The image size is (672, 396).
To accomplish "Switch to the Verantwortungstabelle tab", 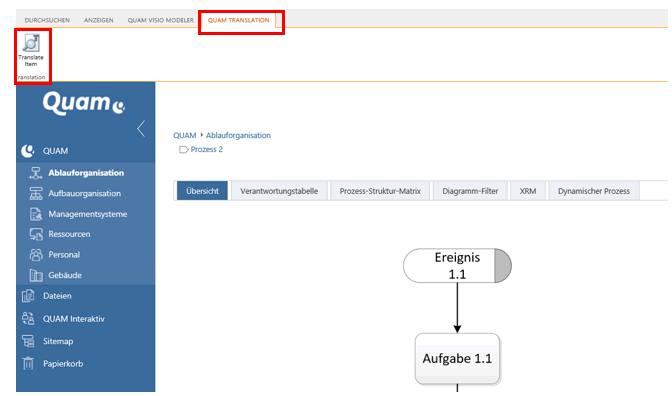I will 279,191.
